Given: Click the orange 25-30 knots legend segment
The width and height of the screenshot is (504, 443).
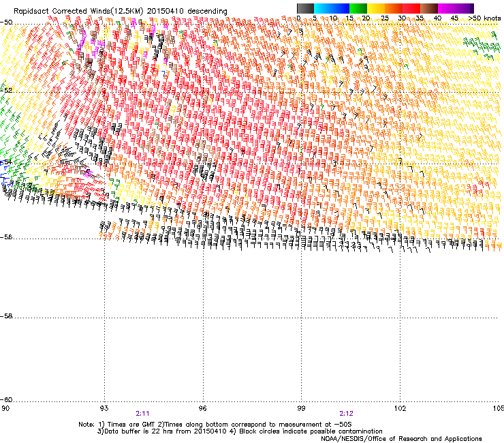Looking at the screenshot, I should pos(394,8).
